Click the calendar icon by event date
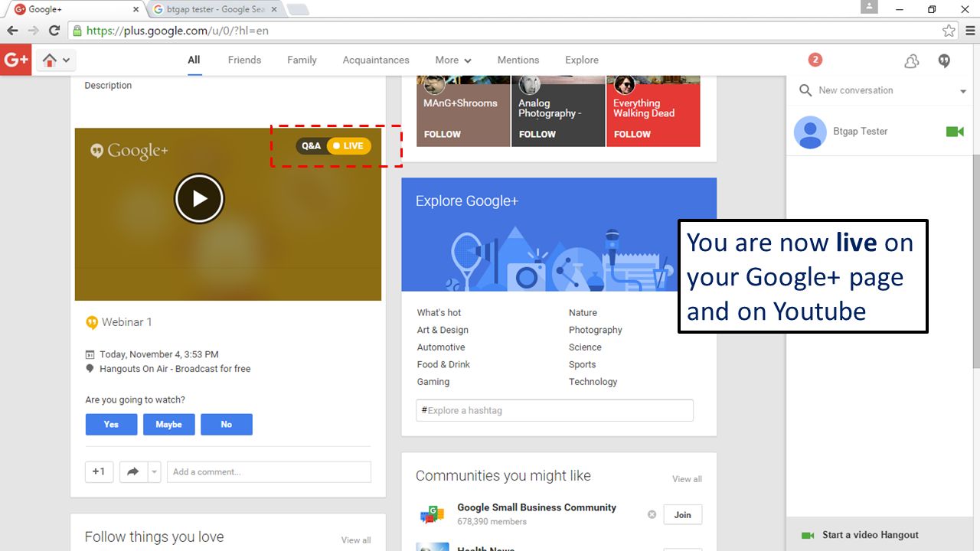 click(90, 355)
